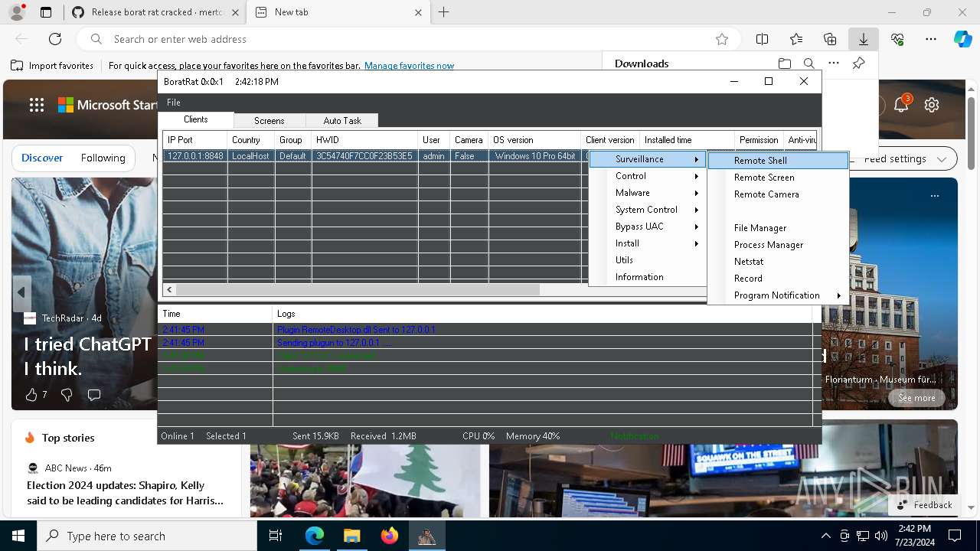Open File menu in BoratRat
980x551 pixels.
coord(174,103)
